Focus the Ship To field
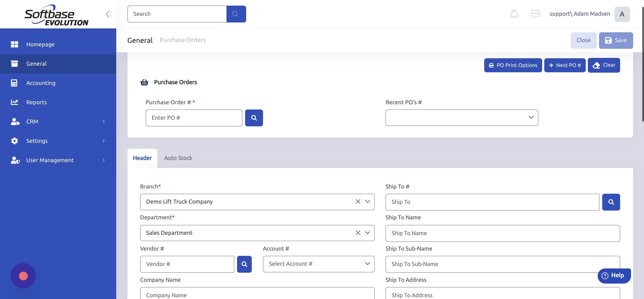 492,202
